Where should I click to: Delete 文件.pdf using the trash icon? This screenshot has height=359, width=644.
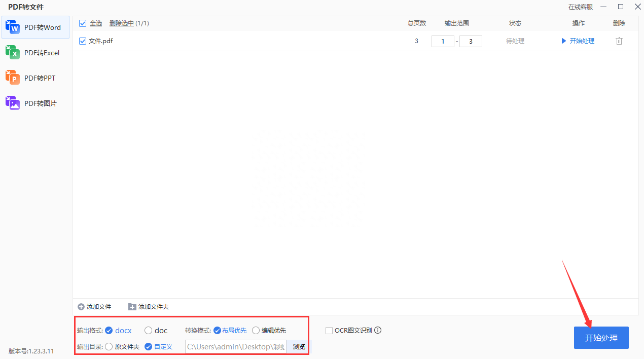(619, 41)
